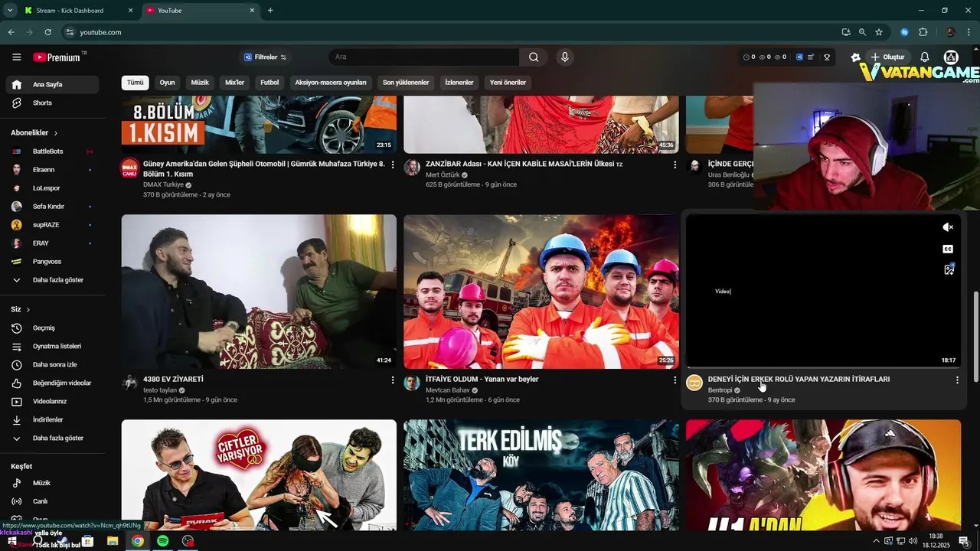
Task: Open Mevtcan Bahav channel link
Action: [448, 390]
